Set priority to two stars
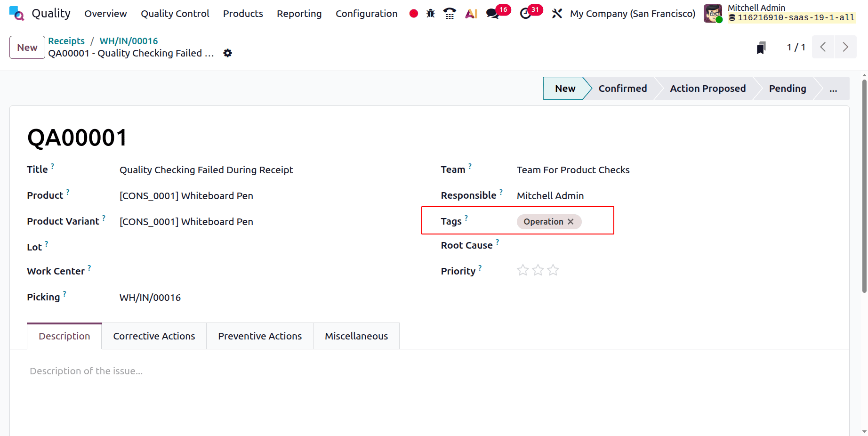868x436 pixels. coord(538,270)
